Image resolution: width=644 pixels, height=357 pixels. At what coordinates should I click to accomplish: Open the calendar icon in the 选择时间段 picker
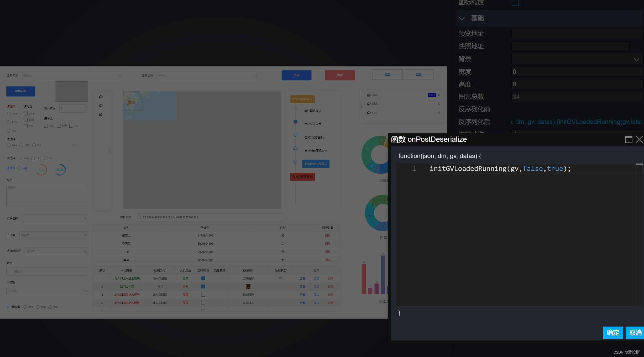pos(85,251)
